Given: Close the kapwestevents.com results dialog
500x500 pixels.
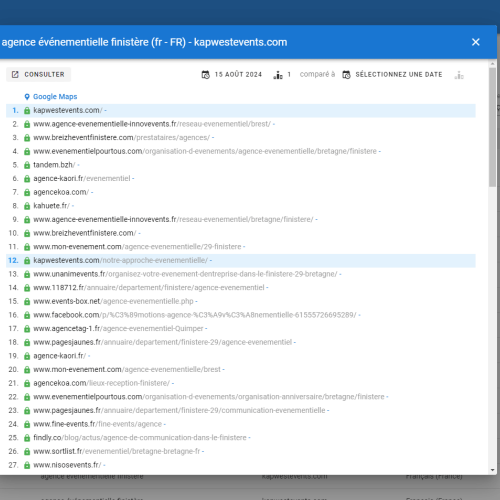Looking at the screenshot, I should [476, 42].
